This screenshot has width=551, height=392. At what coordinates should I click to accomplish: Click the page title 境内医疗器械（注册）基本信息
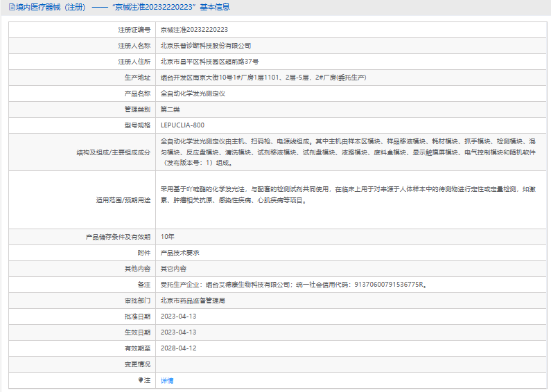123,7
